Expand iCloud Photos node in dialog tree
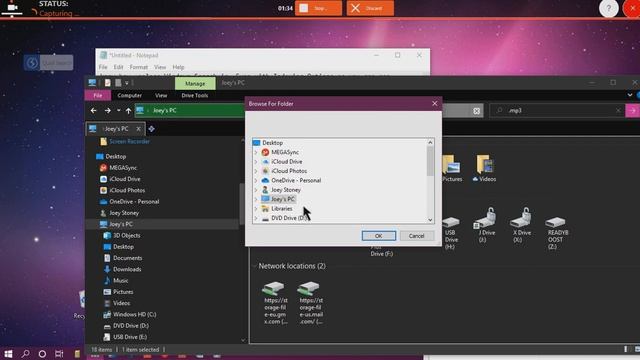Viewport: 640px width, 360px height. (x=256, y=171)
